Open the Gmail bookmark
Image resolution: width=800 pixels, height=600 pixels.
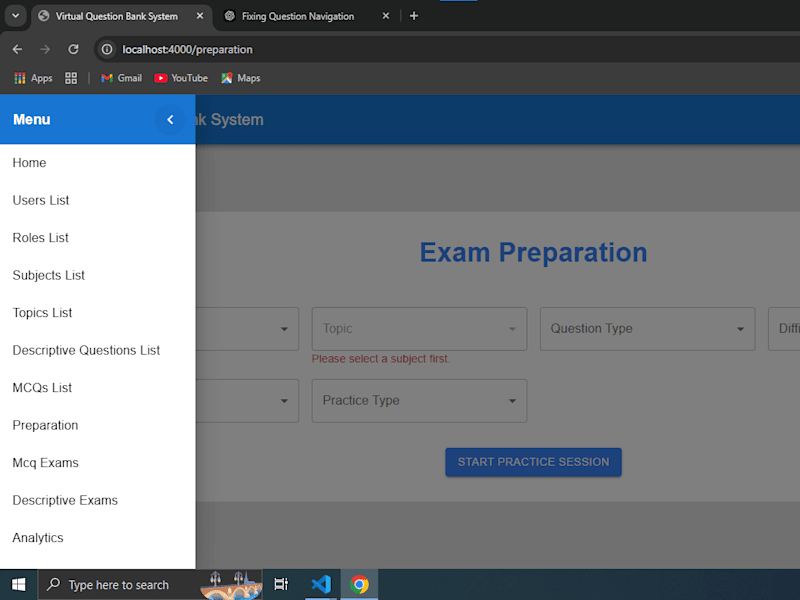pos(121,78)
